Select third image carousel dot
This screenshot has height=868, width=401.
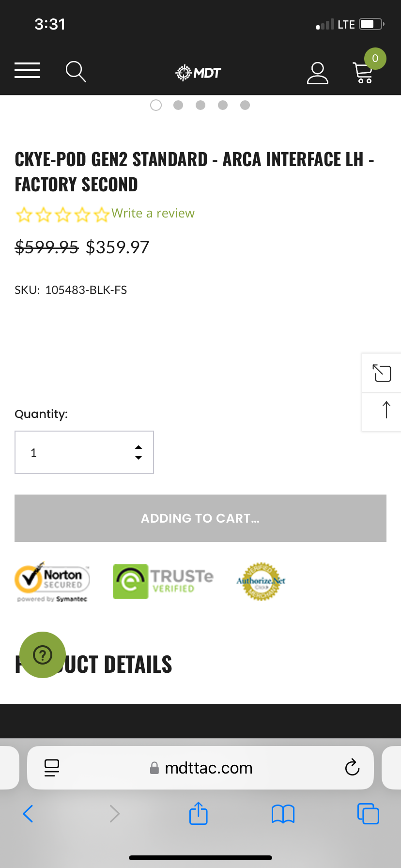(200, 105)
